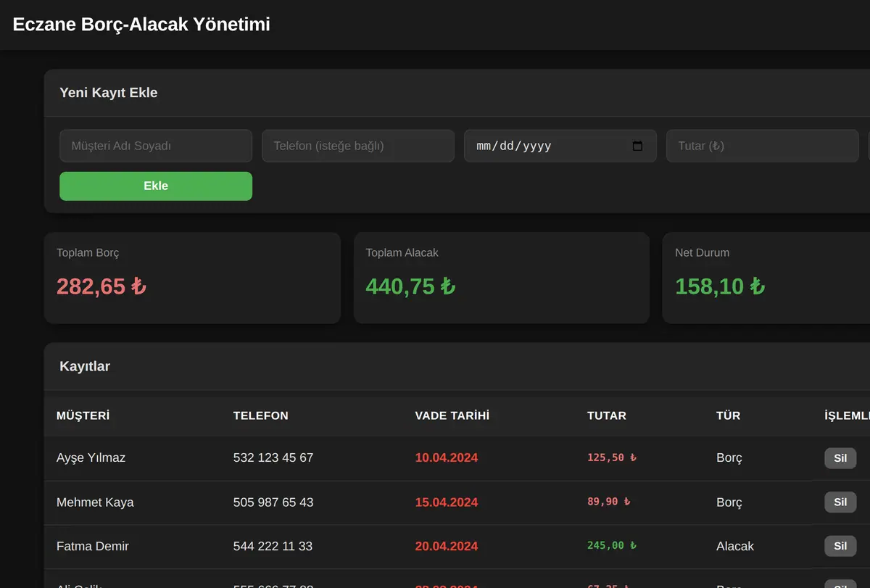Click phone number 544 222 11 33
Image resolution: width=870 pixels, height=588 pixels.
tap(273, 546)
